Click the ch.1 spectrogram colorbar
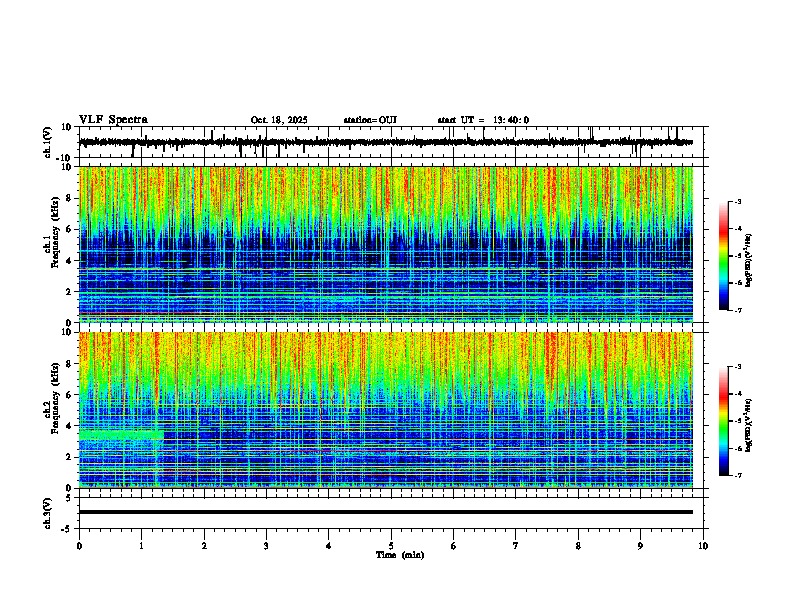The image size is (792, 612). pyautogui.click(x=723, y=256)
